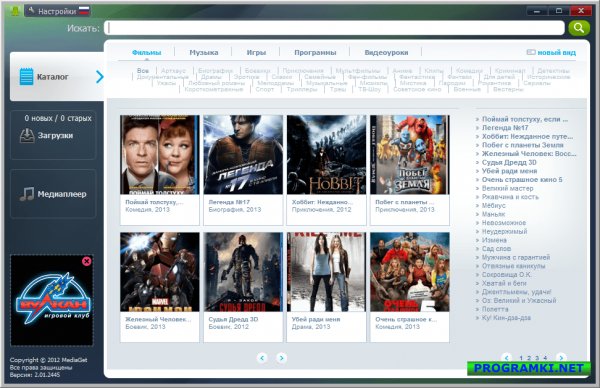The image size is (600, 388).
Task: Click Железный Человек: Восс... in right list
Action: pyautogui.click(x=529, y=154)
